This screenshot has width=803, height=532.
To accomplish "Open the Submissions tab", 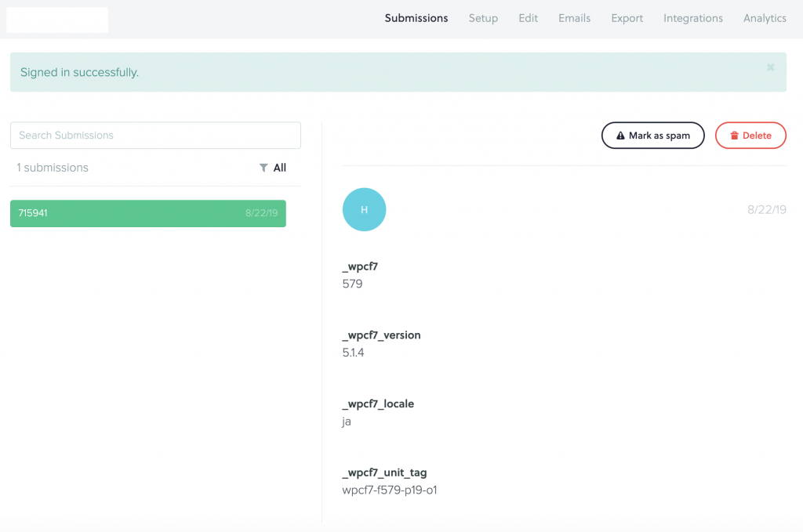I will point(416,19).
